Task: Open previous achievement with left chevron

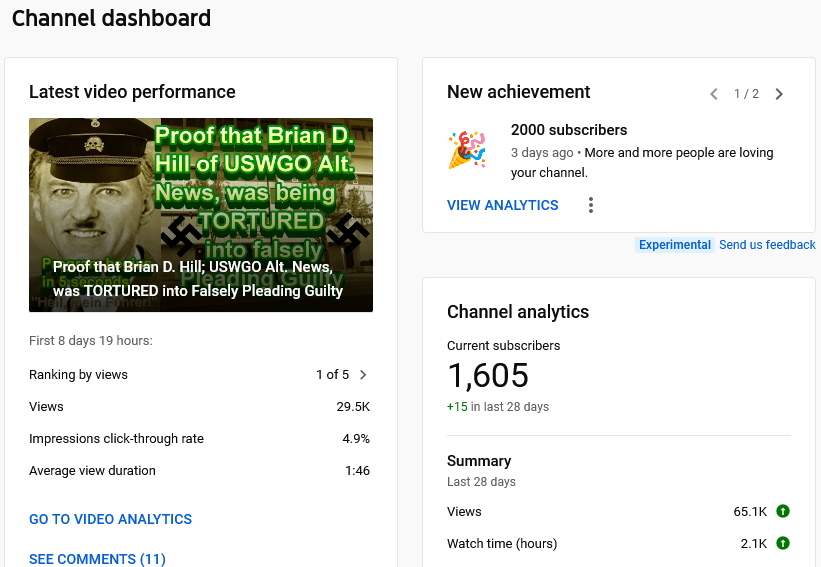Action: [714, 94]
